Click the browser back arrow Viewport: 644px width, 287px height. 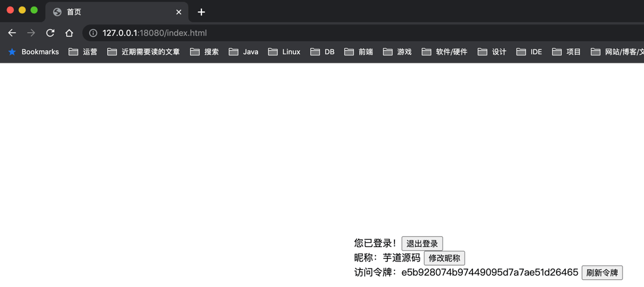[x=12, y=33]
